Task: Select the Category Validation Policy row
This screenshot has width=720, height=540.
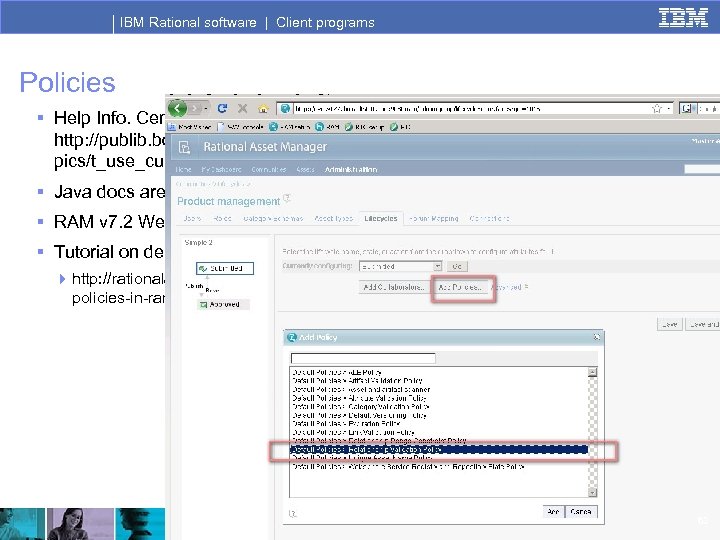Action: (439, 407)
